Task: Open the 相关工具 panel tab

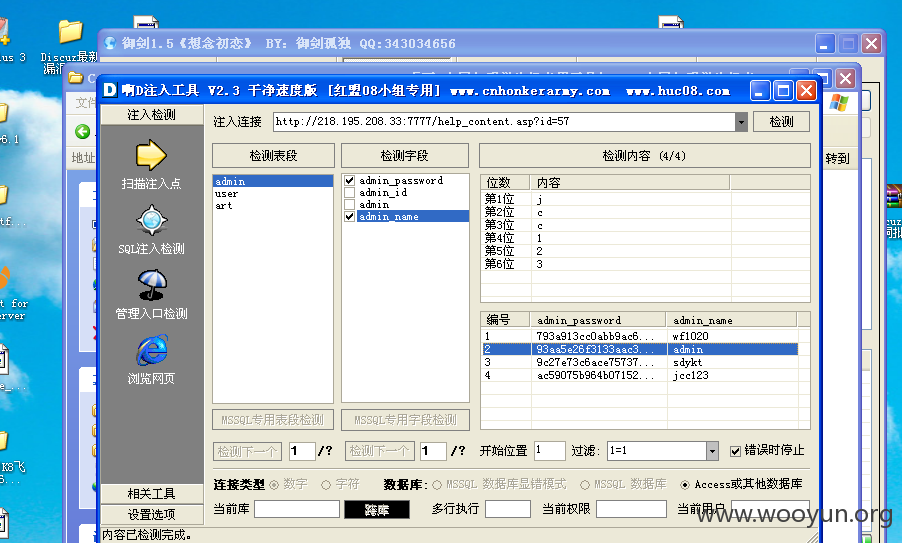Action: tap(152, 494)
